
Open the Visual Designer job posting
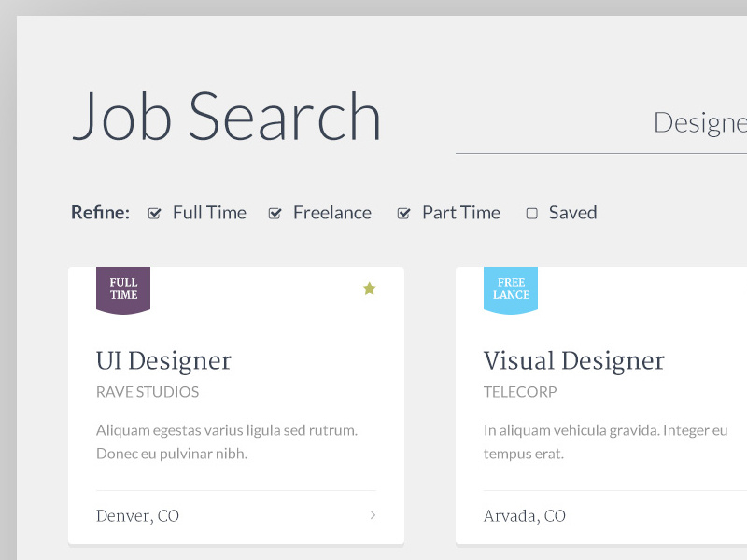(573, 360)
